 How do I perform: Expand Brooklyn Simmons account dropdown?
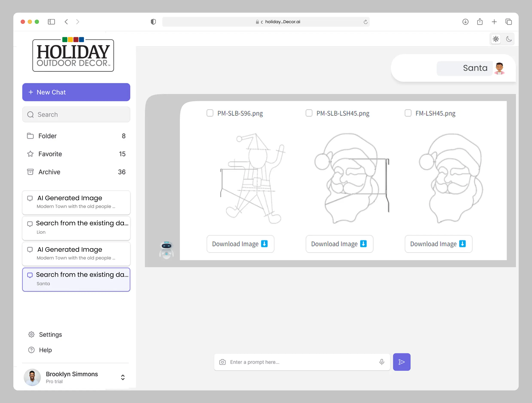coord(123,377)
